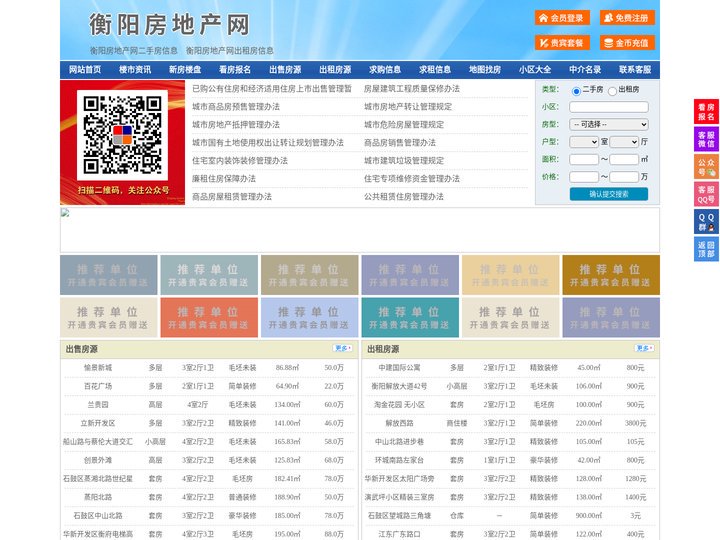Open link 商品房销售管理办法
This screenshot has width=720, height=540.
(400, 143)
